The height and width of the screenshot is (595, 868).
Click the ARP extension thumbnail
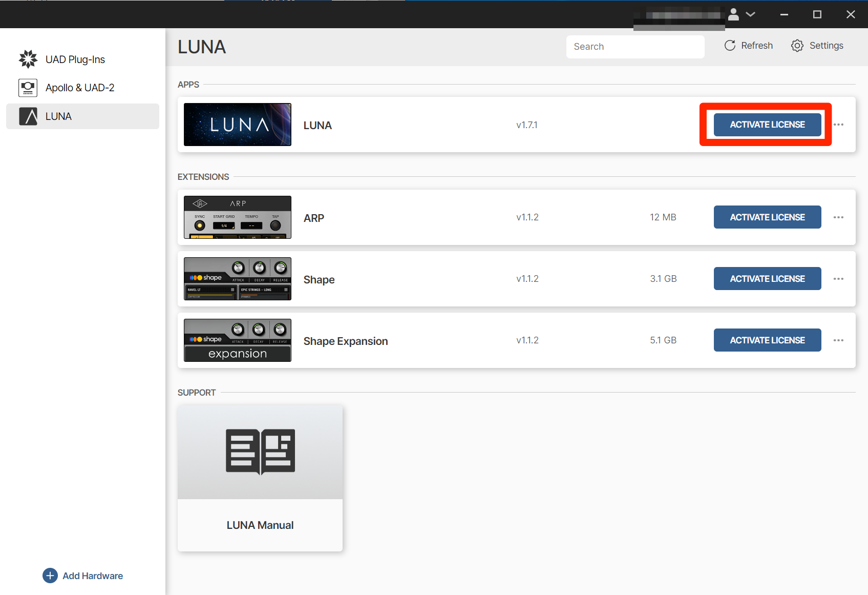238,217
